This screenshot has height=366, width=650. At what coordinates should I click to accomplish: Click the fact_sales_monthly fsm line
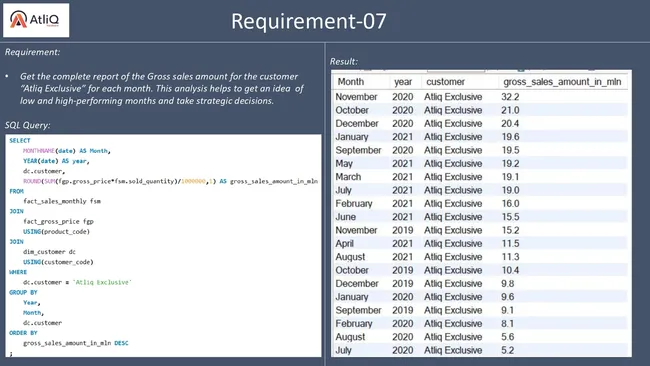click(x=62, y=201)
